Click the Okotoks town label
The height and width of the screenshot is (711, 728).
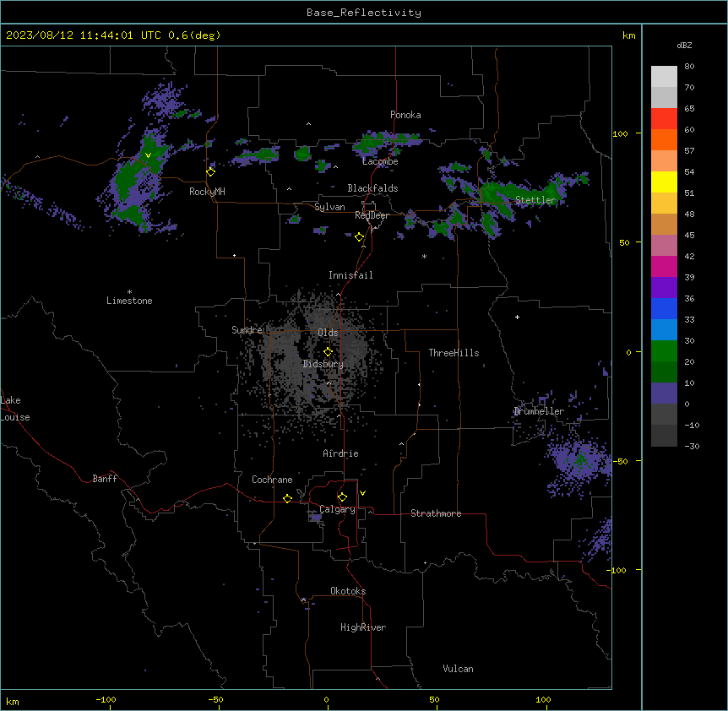click(x=348, y=591)
